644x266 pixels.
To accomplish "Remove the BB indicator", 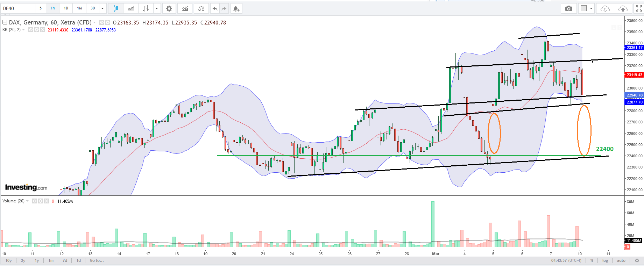I will click(43, 30).
